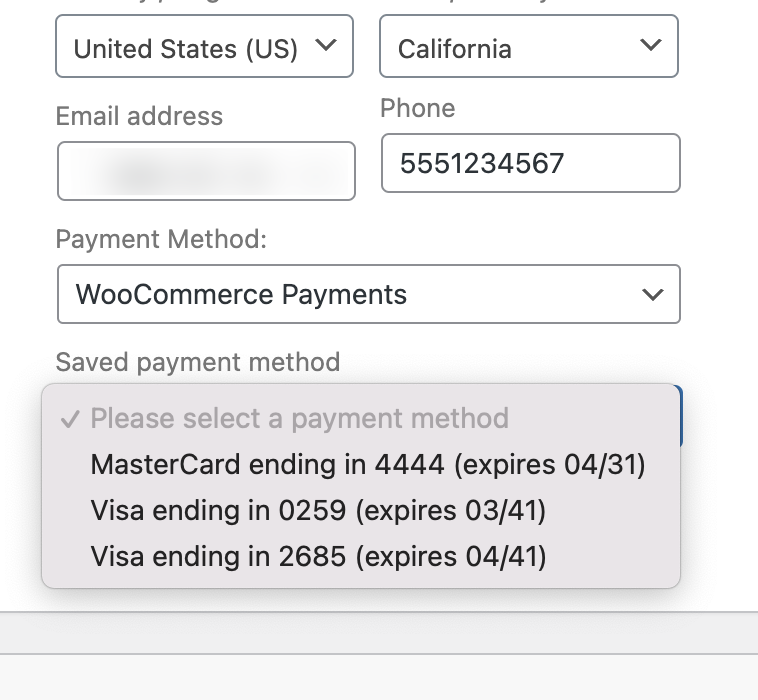The height and width of the screenshot is (700, 758).
Task: Click the blank panel under the gray bar
Action: pos(379,678)
